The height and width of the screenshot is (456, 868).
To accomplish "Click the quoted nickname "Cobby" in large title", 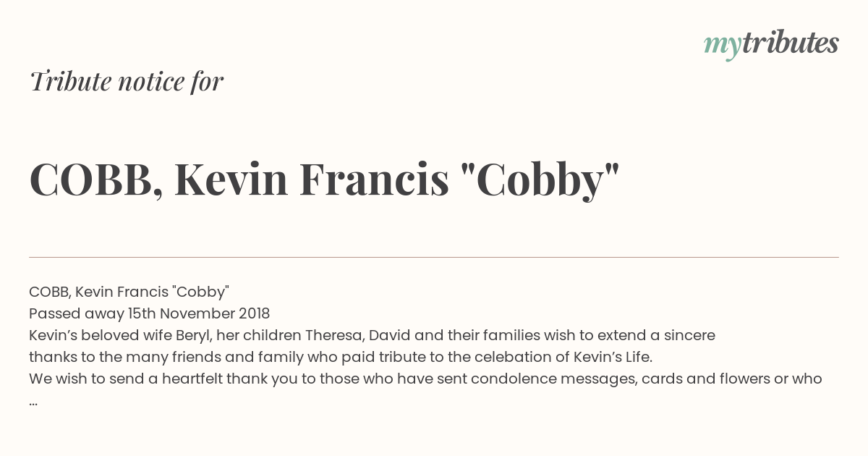I will (x=540, y=180).
